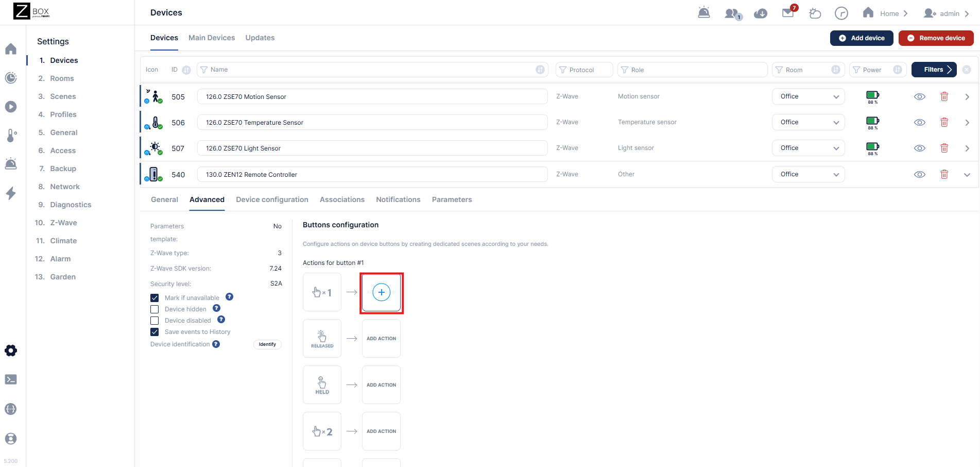
Task: Open Room dropdown for 506 Temperature Sensor
Action: [x=809, y=122]
